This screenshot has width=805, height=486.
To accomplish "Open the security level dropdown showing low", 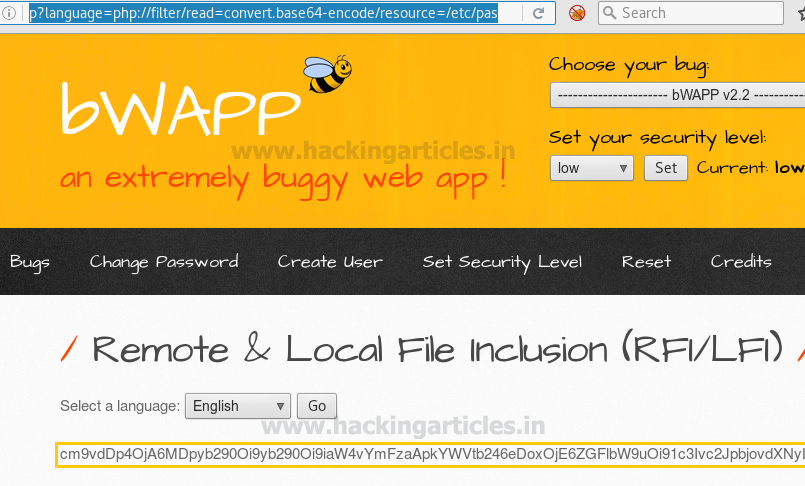I will click(x=591, y=168).
